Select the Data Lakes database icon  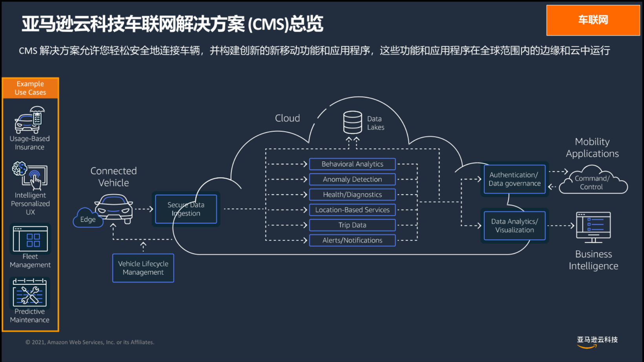point(352,122)
